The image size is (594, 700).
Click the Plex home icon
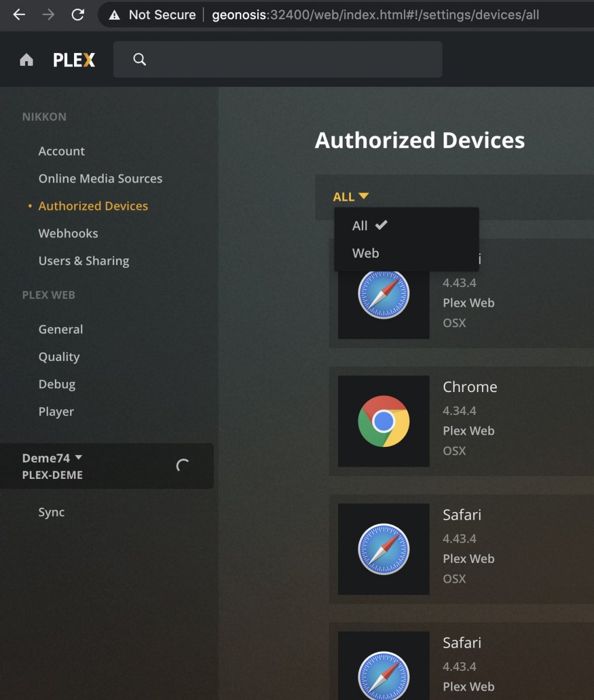coord(26,60)
